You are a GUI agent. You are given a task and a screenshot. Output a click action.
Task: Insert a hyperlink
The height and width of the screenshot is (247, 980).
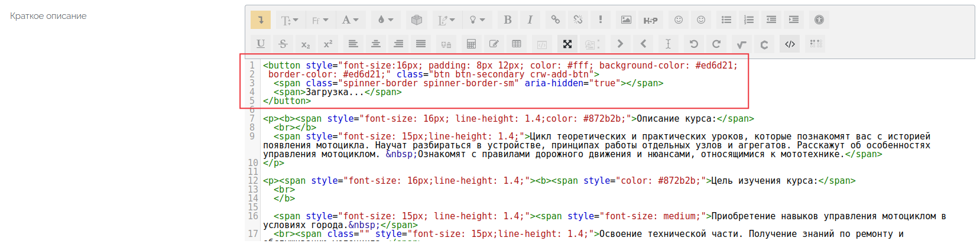point(556,20)
